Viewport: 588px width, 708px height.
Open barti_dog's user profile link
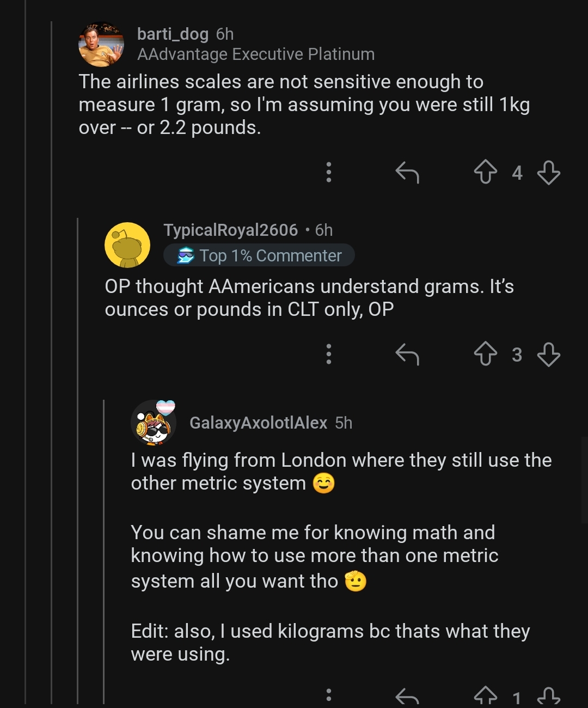(x=173, y=34)
